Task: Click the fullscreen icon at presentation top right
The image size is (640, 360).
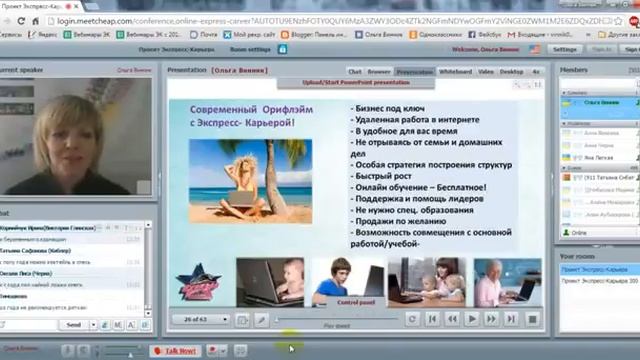Action: [x=538, y=84]
